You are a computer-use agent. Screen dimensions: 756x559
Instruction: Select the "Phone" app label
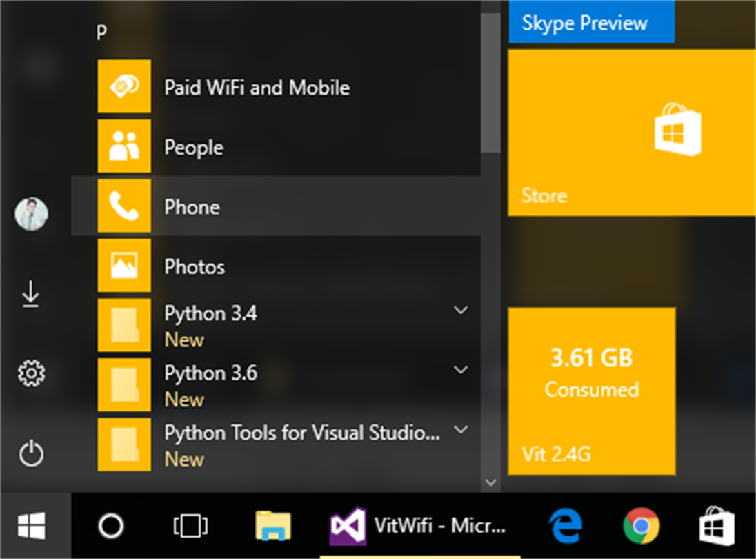(192, 208)
